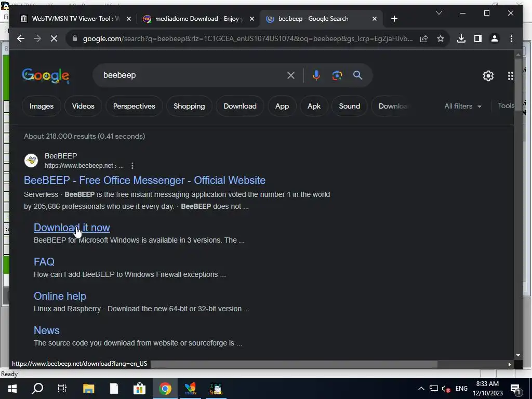The width and height of the screenshot is (532, 399).
Task: Click the magnifier search button
Action: 357,75
